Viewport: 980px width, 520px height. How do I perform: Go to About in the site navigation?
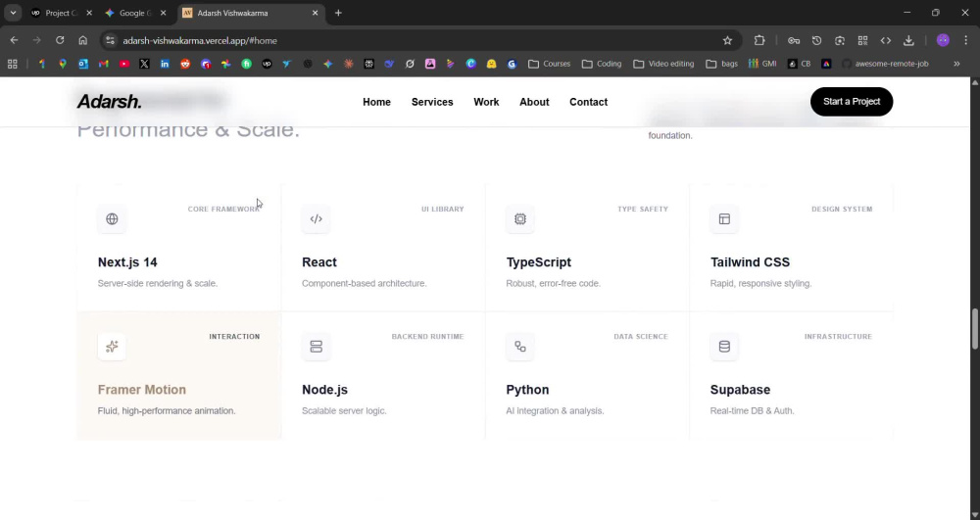point(534,103)
